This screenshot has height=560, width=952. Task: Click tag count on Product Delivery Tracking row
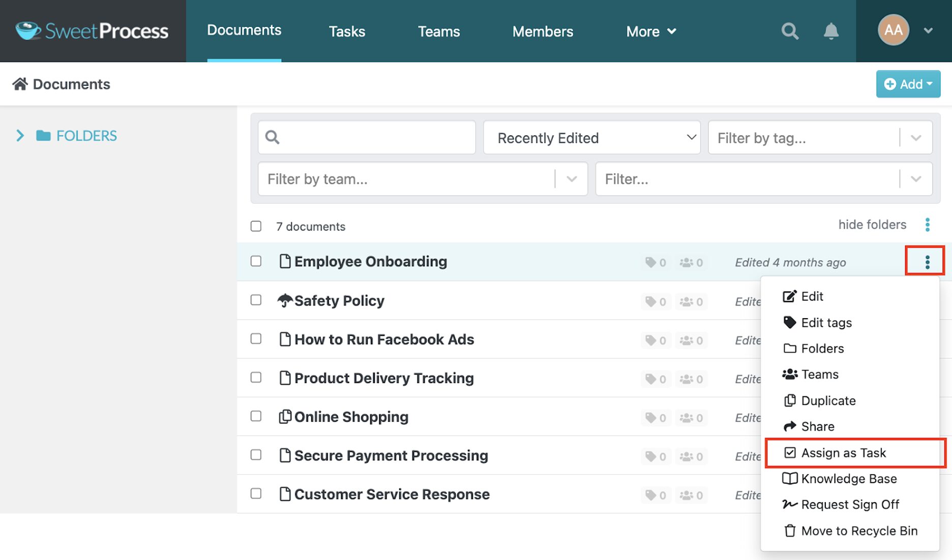point(656,379)
